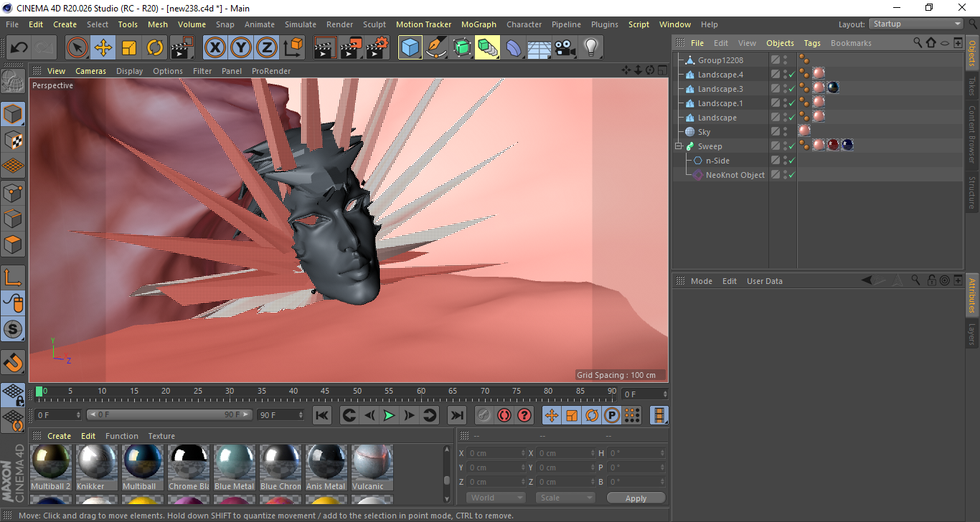Click the coordinate system icon
The width and height of the screenshot is (980, 522).
click(x=293, y=48)
